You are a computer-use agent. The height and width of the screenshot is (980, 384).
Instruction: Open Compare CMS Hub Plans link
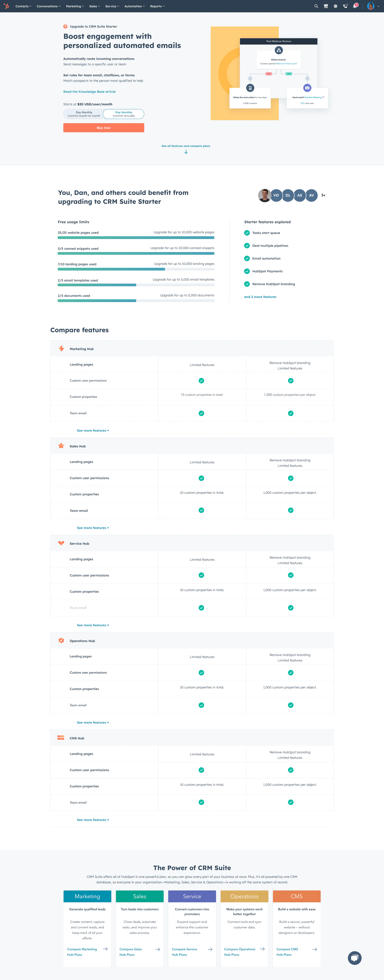coord(287,952)
